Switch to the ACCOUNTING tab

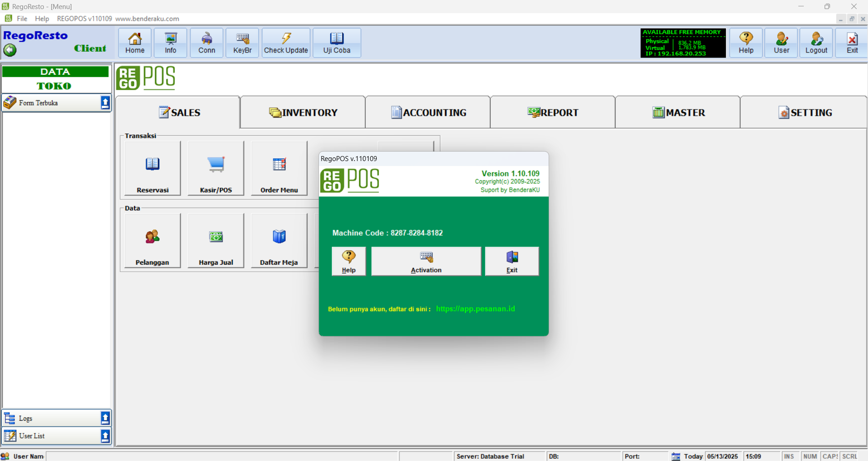pos(428,113)
